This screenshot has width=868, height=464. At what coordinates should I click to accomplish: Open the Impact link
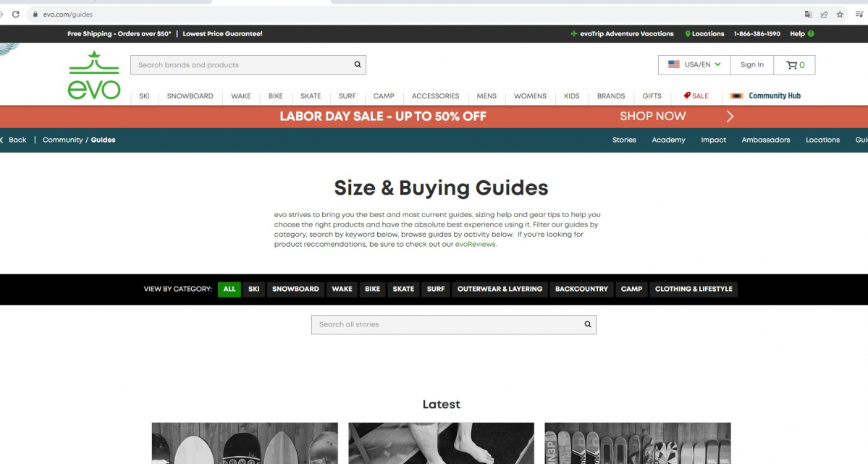click(713, 140)
